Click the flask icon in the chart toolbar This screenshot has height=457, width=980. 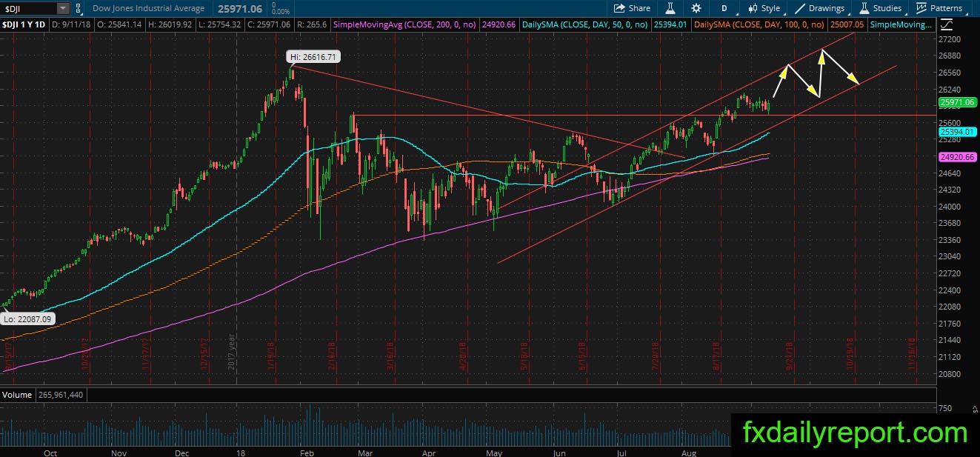coord(670,8)
